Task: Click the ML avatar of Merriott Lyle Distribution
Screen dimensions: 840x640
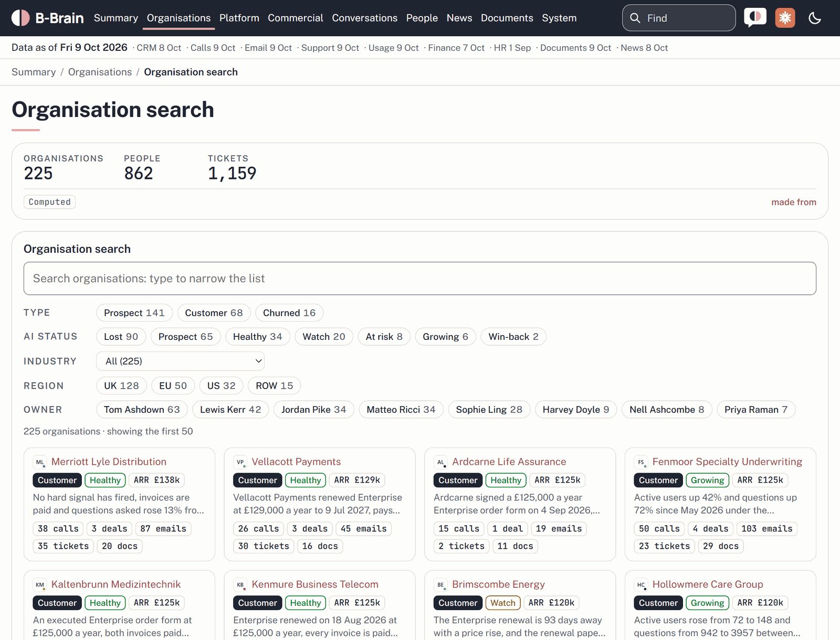Action: pyautogui.click(x=40, y=462)
